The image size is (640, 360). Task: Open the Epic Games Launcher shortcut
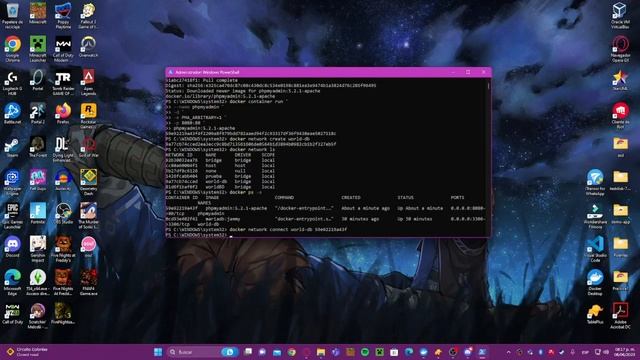pyautogui.click(x=13, y=216)
